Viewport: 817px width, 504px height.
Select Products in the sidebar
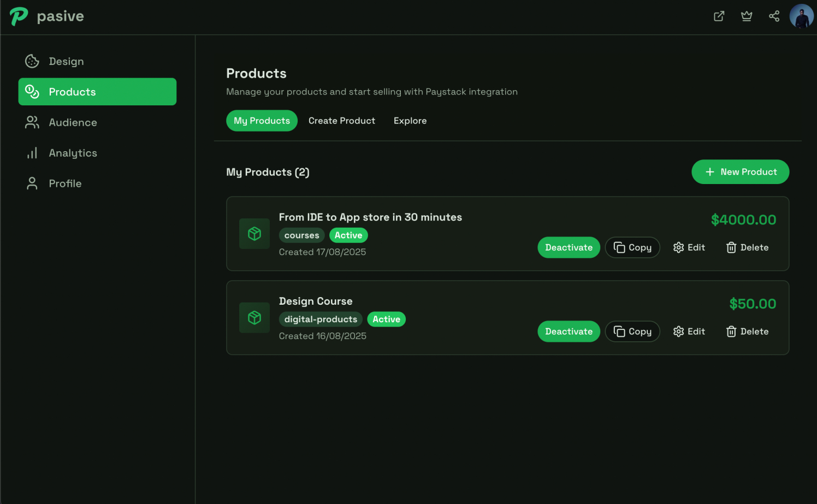tap(97, 92)
